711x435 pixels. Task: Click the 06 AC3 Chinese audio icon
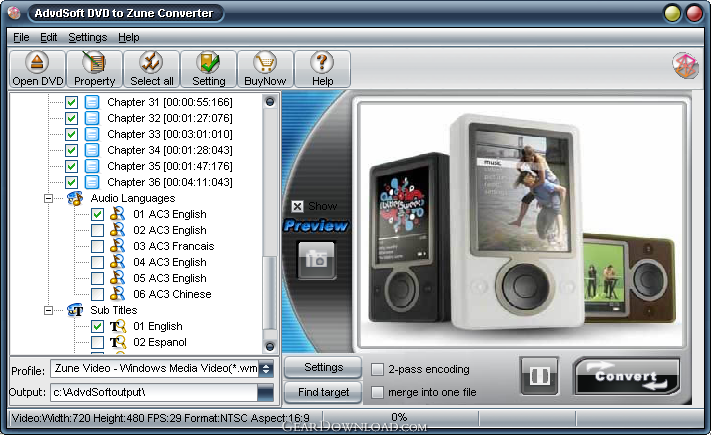coord(117,294)
